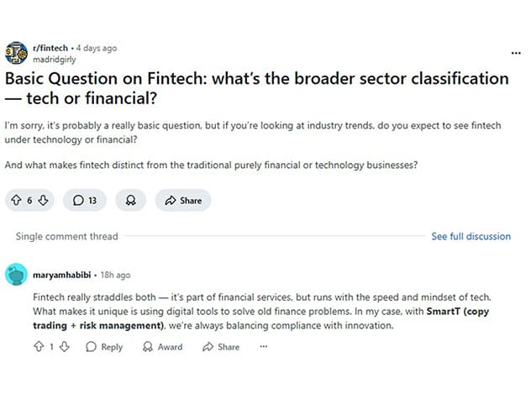This screenshot has width=531, height=420.
Task: Downvote the fintech post
Action: click(45, 200)
